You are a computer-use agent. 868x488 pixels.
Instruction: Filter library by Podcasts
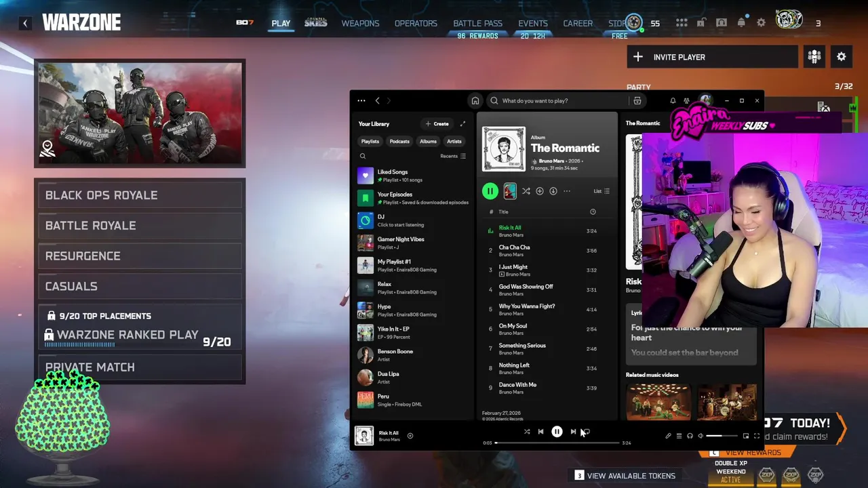click(399, 142)
